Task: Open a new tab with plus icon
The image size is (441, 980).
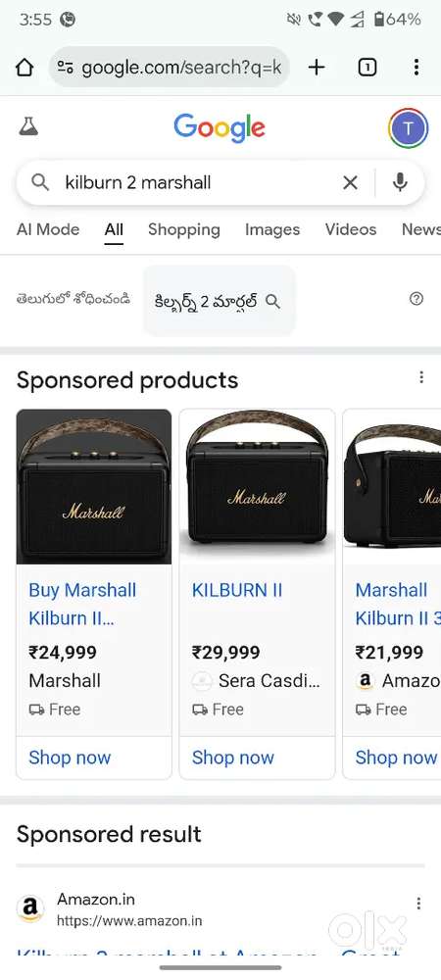Action: [x=317, y=67]
